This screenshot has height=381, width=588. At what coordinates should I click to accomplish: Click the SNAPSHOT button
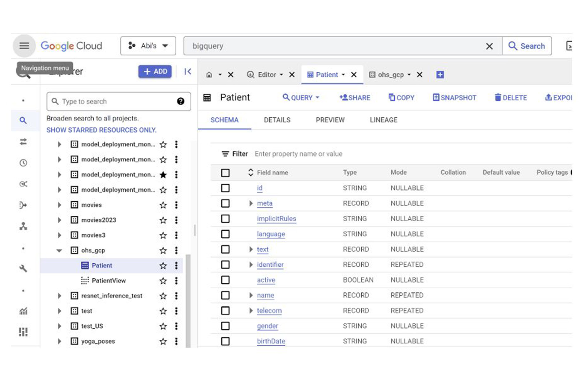coord(455,98)
